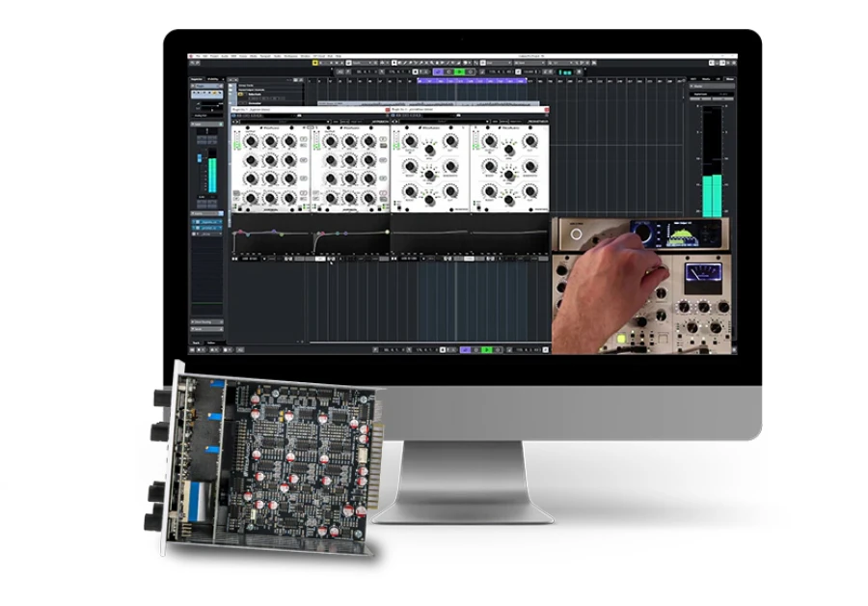Toggle the right zone visibility button
The image size is (868, 606).
pos(722,63)
